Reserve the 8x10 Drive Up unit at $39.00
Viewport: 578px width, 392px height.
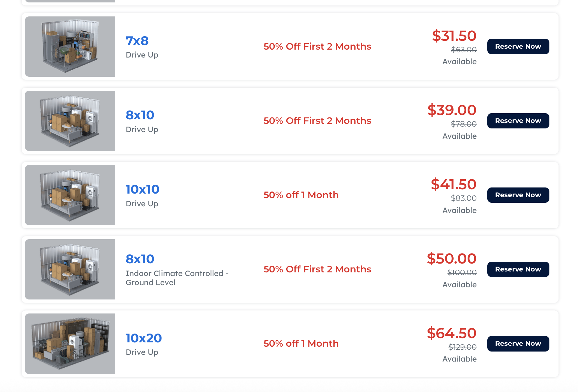tap(518, 121)
